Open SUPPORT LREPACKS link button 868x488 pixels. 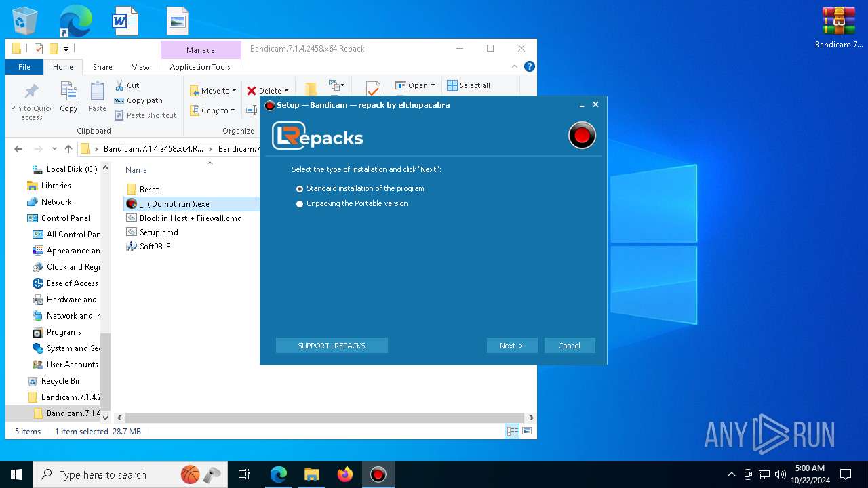tap(332, 346)
